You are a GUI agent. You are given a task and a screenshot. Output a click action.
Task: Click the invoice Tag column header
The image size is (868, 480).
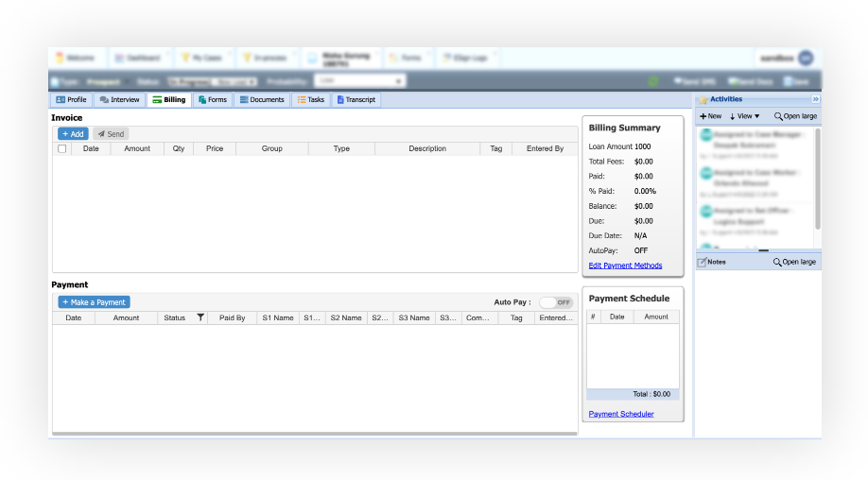point(496,148)
